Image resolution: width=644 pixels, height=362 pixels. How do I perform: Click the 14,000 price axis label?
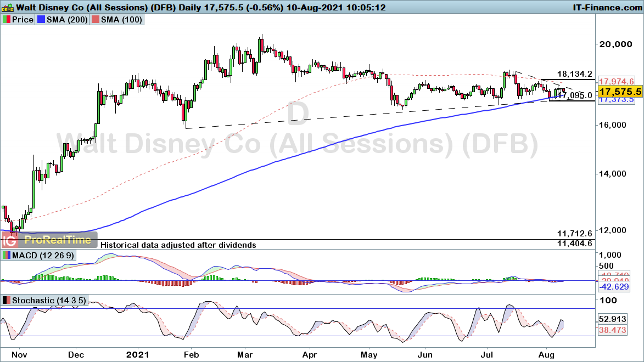[613, 174]
